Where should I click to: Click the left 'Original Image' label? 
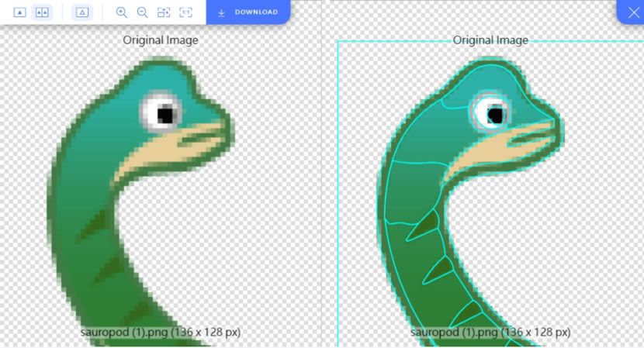pyautogui.click(x=161, y=40)
